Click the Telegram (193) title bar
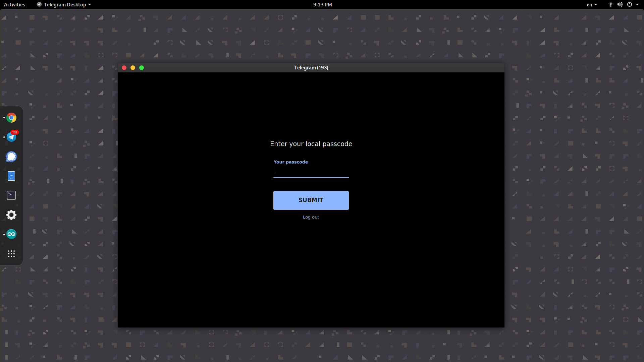Image resolution: width=644 pixels, height=362 pixels. coord(311,68)
